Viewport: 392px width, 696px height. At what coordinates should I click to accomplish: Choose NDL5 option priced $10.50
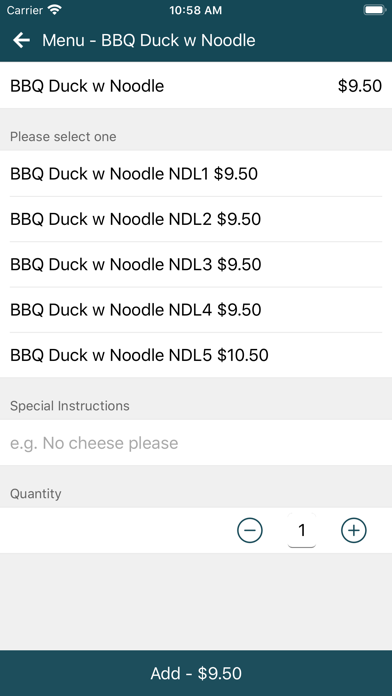[196, 355]
